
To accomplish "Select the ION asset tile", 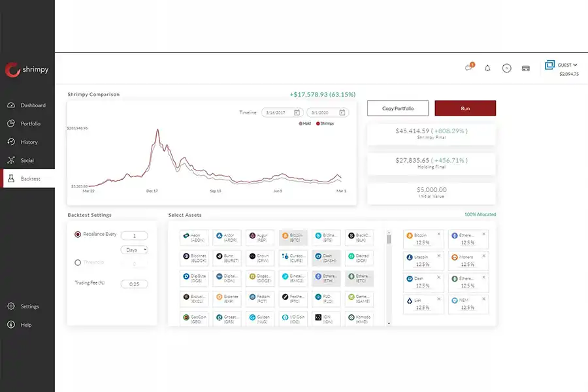I will [x=326, y=319].
